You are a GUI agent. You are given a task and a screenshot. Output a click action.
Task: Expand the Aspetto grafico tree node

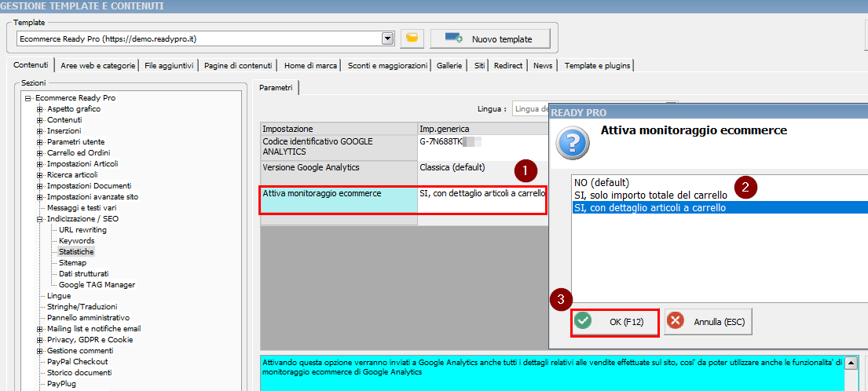(x=39, y=109)
